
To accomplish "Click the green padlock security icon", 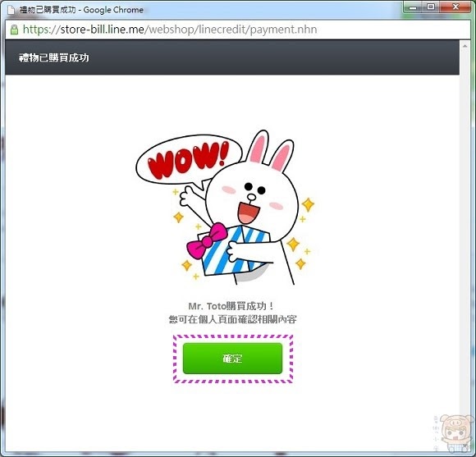I will [x=14, y=30].
